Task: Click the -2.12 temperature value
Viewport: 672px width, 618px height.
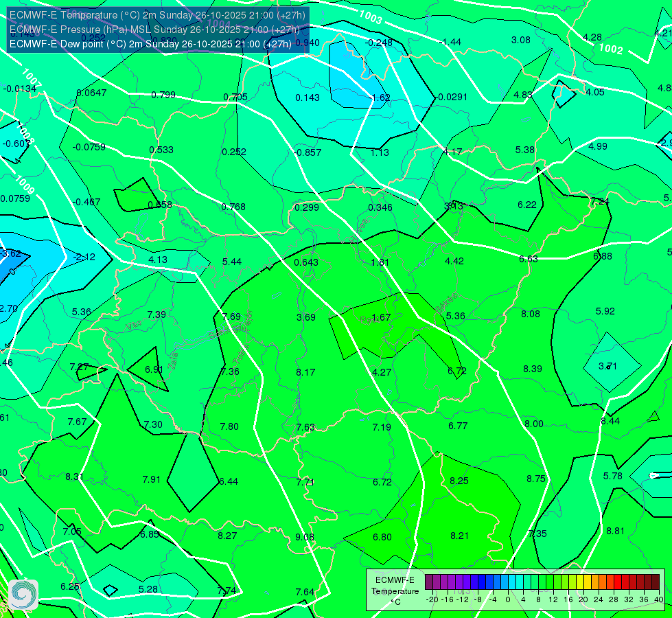Action: pos(84,257)
